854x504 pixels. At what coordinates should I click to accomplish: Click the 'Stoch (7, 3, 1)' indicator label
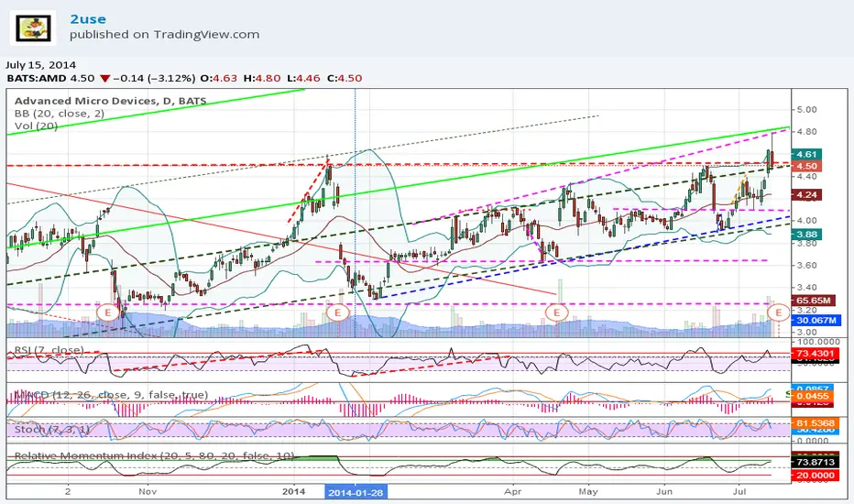coord(51,430)
